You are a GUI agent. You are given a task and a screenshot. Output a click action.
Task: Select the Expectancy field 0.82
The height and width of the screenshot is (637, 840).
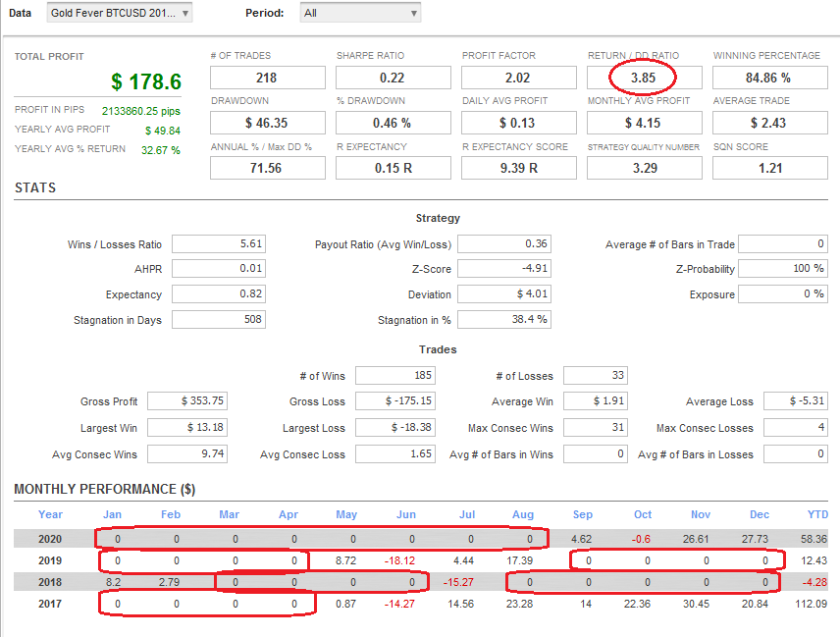219,293
